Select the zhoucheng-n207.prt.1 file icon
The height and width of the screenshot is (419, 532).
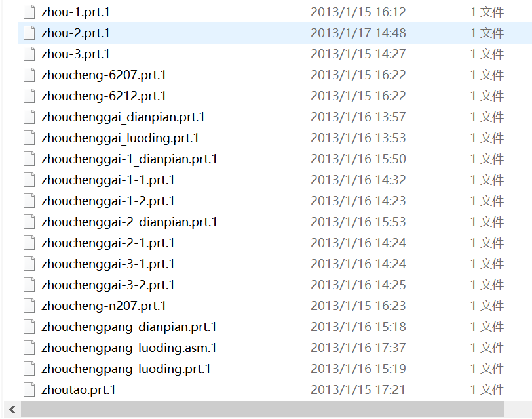coord(29,306)
